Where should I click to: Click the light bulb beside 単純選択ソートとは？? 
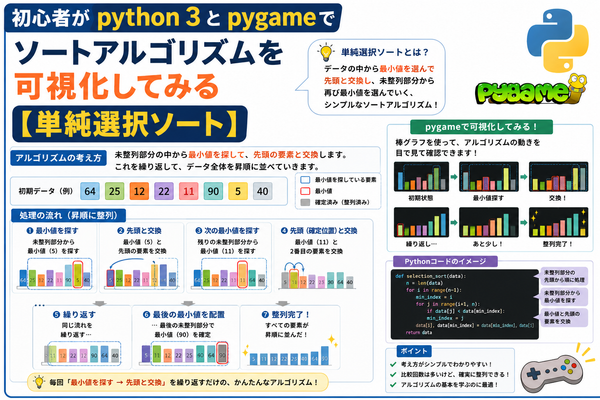[x=326, y=52]
